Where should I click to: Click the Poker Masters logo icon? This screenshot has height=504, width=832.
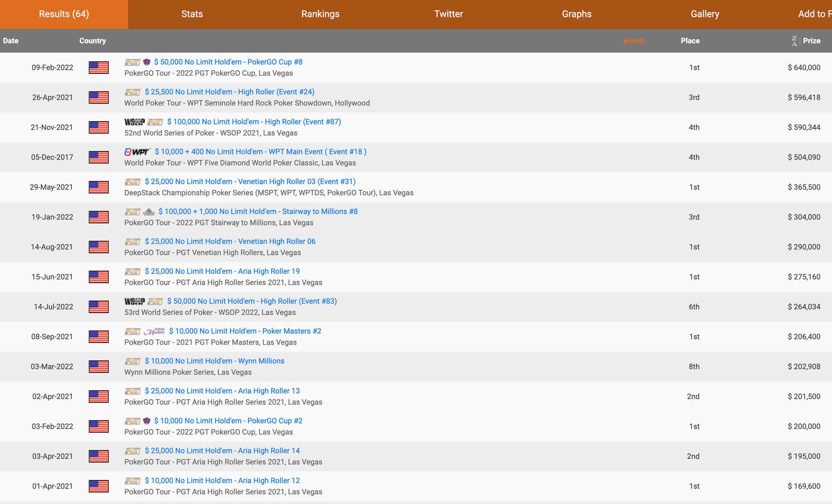point(154,331)
